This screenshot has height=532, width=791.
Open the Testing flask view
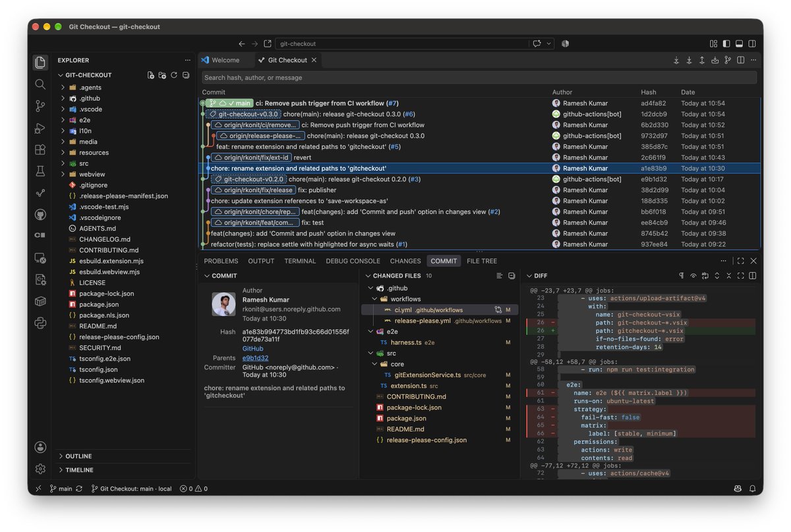[x=40, y=171]
